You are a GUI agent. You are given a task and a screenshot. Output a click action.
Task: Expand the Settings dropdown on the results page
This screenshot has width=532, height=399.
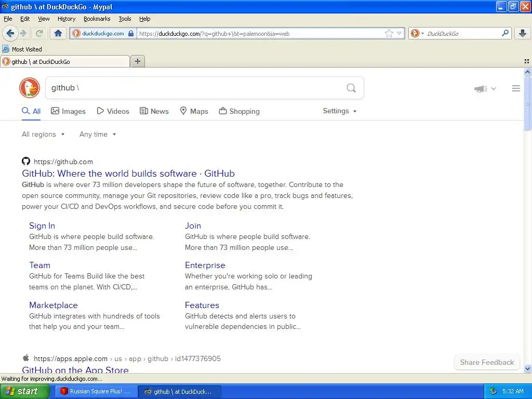click(340, 111)
